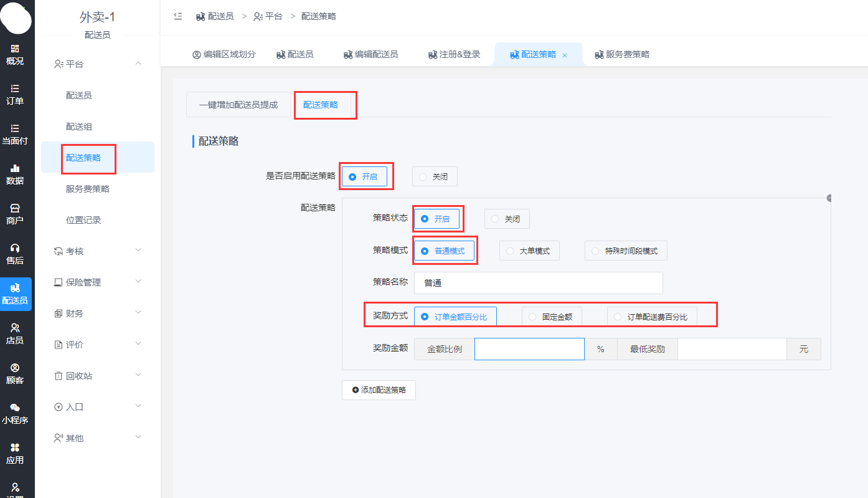
Task: Open the 店员 staff icon in sidebar
Action: click(15, 328)
